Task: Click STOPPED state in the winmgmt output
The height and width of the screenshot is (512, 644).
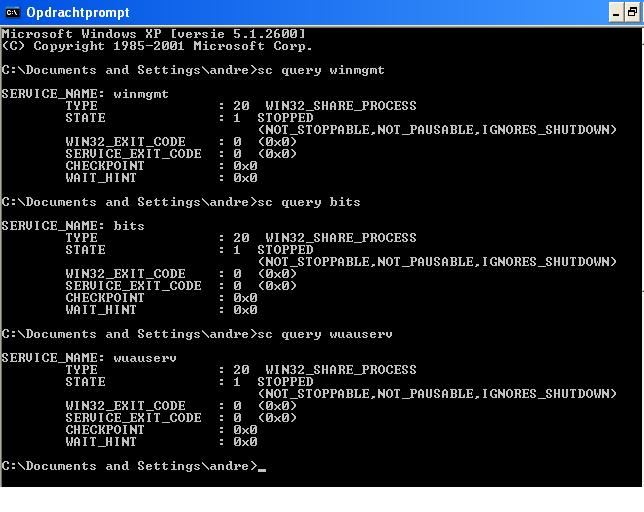Action: point(285,118)
